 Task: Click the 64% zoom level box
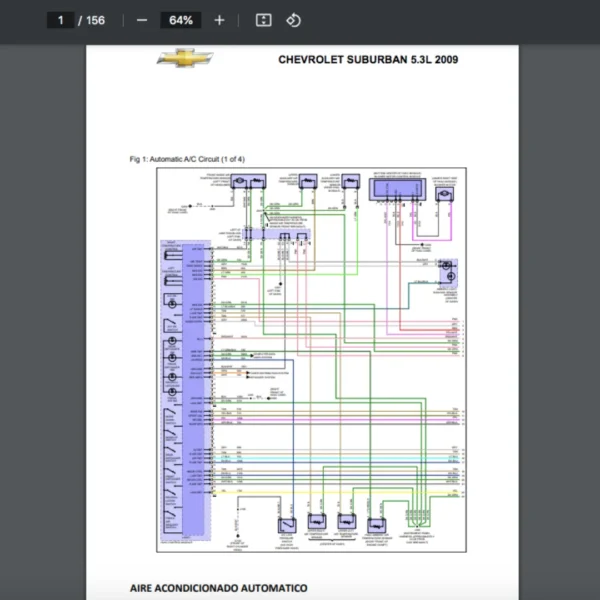click(181, 20)
